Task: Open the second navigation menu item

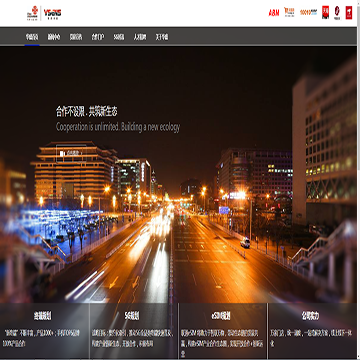Action: pos(54,37)
